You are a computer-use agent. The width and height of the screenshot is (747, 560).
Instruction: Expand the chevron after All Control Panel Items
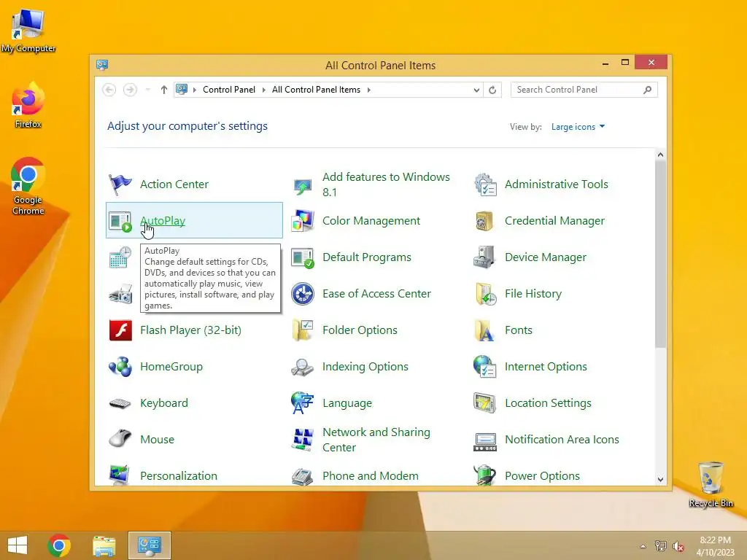coord(368,90)
